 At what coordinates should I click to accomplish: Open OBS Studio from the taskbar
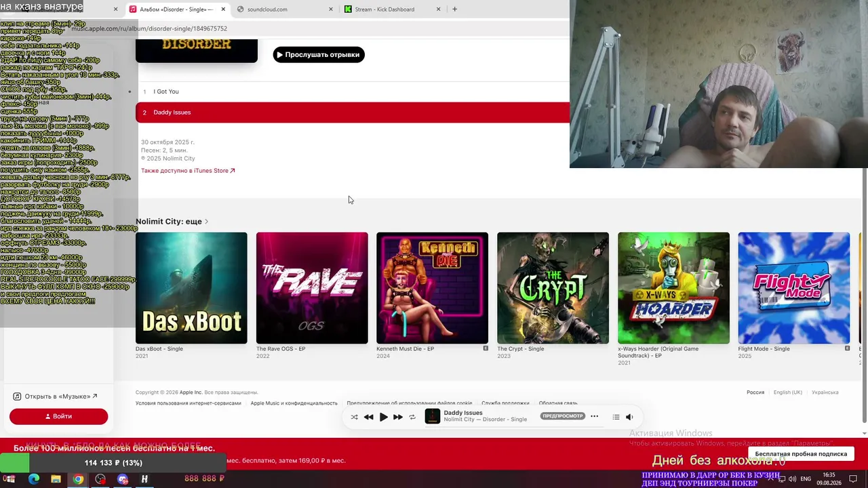100,479
